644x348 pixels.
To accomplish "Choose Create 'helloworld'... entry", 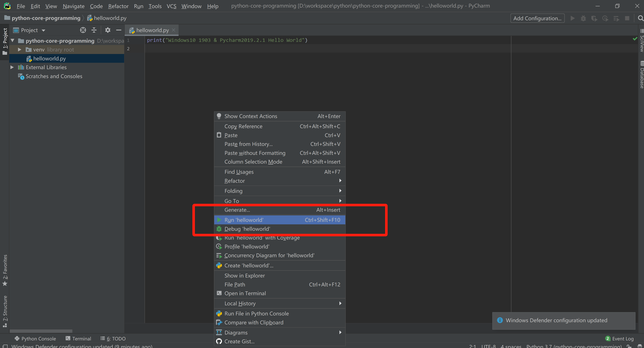I will coord(279,265).
